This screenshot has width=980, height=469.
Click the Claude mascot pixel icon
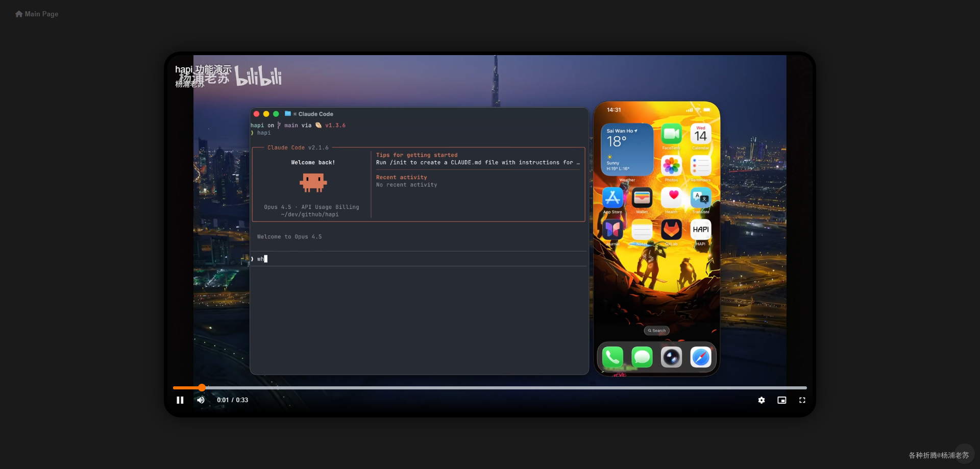(x=313, y=183)
